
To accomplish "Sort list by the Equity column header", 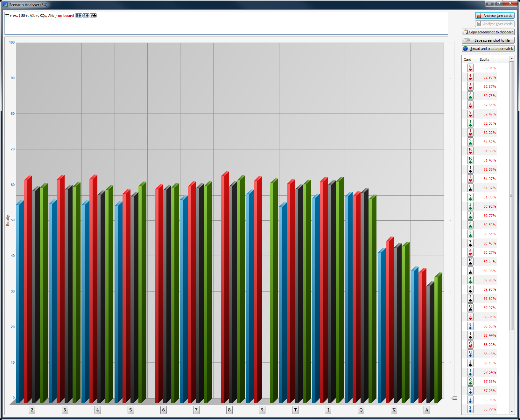I will tap(487, 59).
